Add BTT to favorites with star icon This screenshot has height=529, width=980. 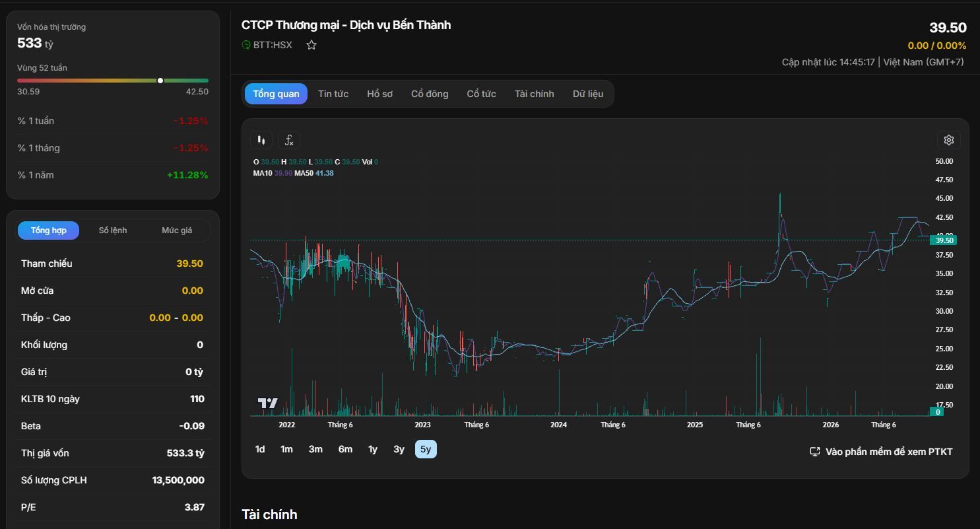pos(311,45)
